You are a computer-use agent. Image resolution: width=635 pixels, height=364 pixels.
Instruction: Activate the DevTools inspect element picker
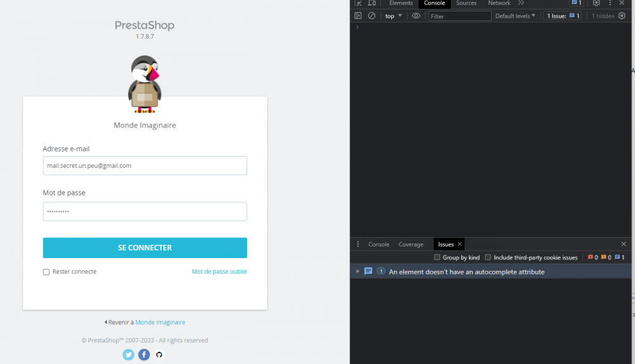[358, 3]
